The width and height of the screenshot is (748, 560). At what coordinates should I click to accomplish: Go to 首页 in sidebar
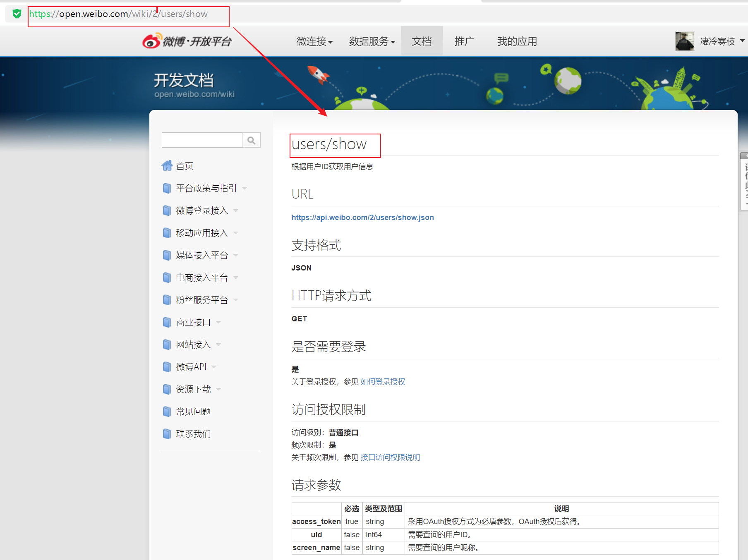185,166
